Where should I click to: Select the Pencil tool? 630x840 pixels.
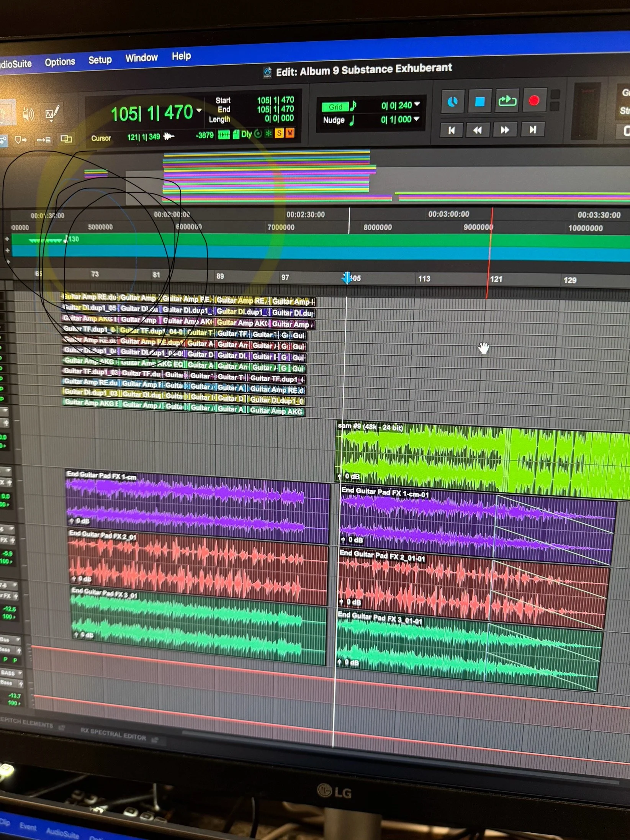tap(52, 113)
